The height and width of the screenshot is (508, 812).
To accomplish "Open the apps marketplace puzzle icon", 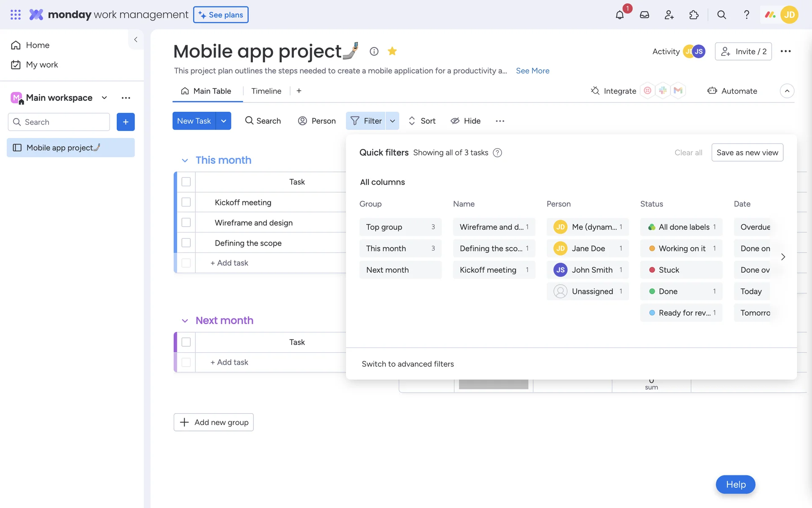I will pos(694,15).
